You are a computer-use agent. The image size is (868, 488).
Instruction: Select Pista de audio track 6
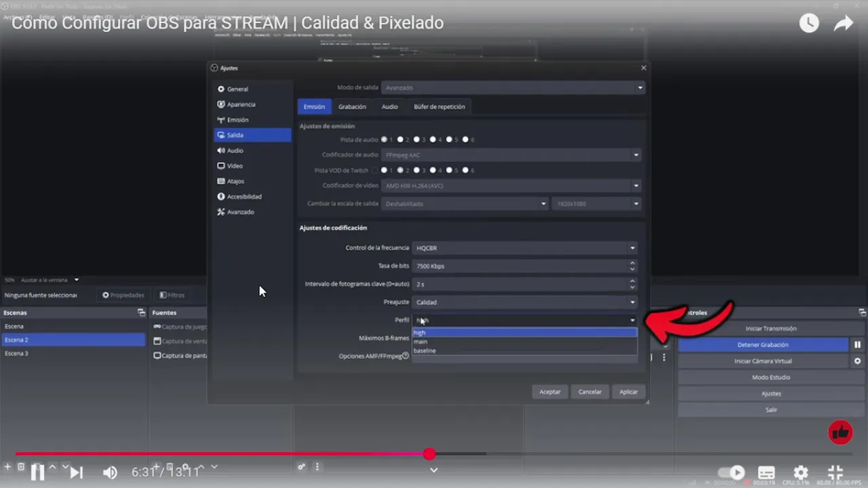(465, 140)
